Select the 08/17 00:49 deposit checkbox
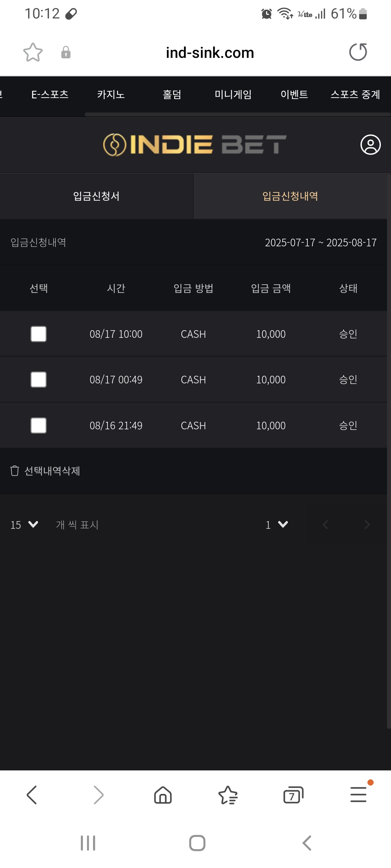Image resolution: width=391 pixels, height=868 pixels. point(38,379)
